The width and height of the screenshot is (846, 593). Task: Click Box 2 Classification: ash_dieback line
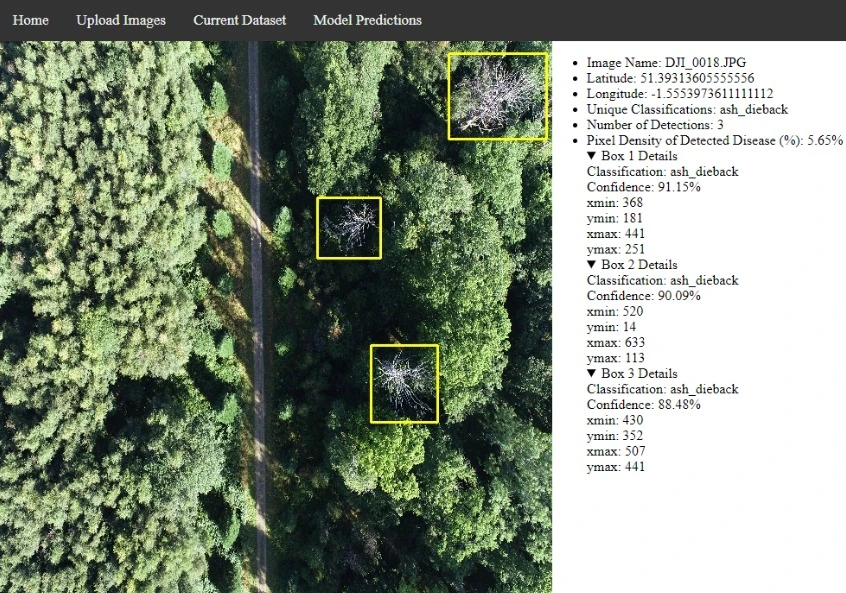click(663, 281)
